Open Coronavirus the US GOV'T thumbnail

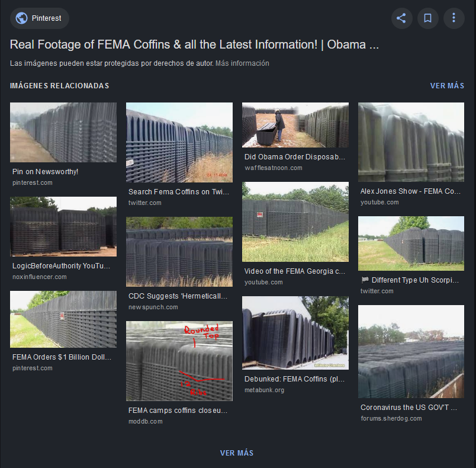pos(411,352)
